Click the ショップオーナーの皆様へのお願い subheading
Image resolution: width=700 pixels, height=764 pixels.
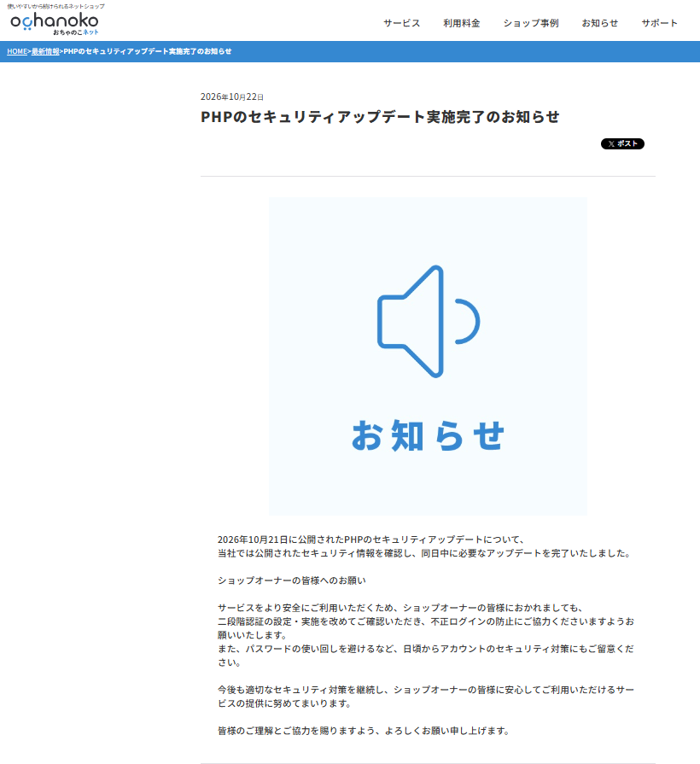point(291,580)
